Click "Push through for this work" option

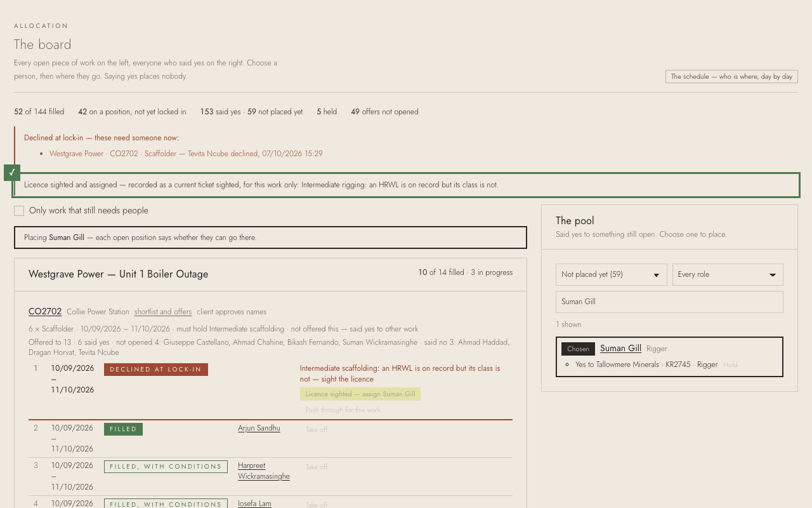(x=345, y=410)
